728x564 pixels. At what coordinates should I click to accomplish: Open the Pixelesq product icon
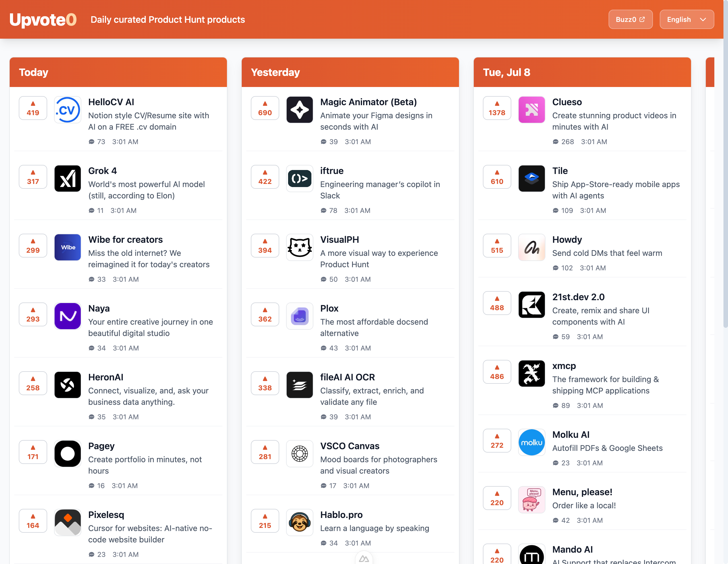pos(67,522)
